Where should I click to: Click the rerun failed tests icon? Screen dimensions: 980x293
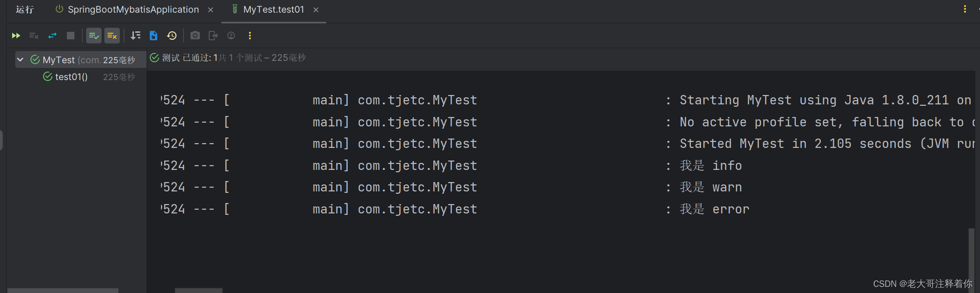click(x=34, y=36)
